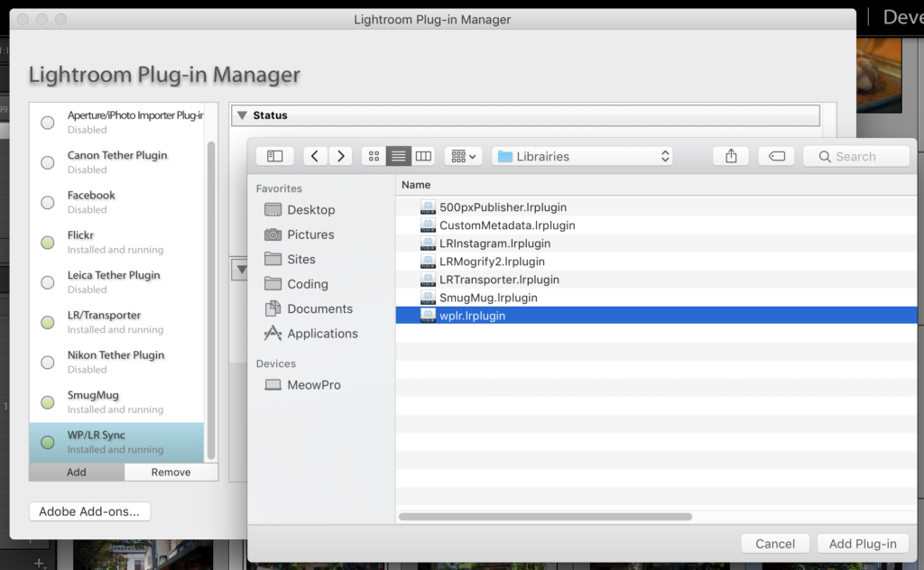Screen dimensions: 924x570
Task: Click Facebook plugin status indicator
Action: (x=48, y=203)
